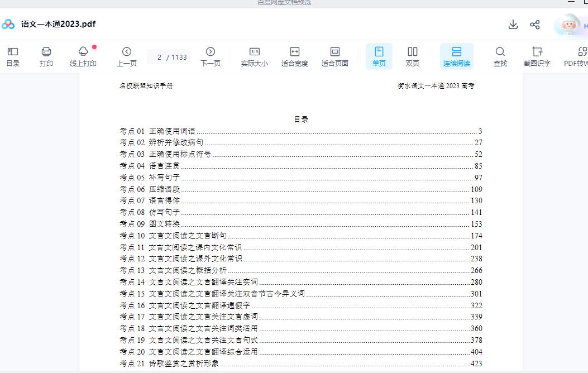Click inside the page number input field
This screenshot has width=588, height=373.
[x=169, y=56]
